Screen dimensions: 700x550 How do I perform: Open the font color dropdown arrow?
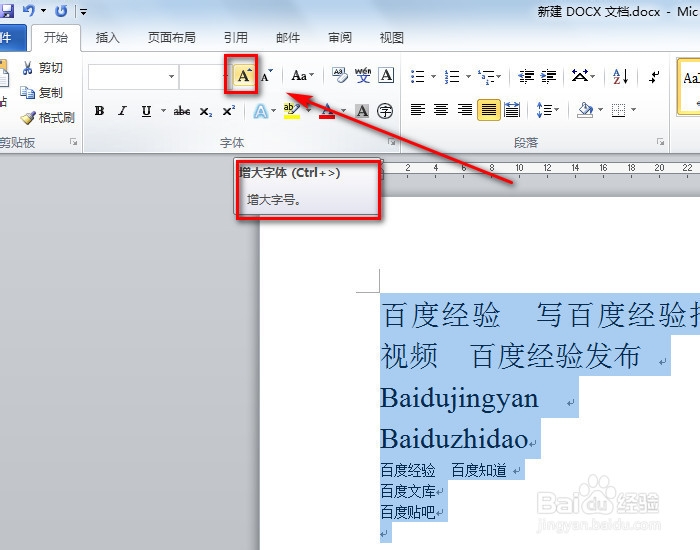point(343,110)
